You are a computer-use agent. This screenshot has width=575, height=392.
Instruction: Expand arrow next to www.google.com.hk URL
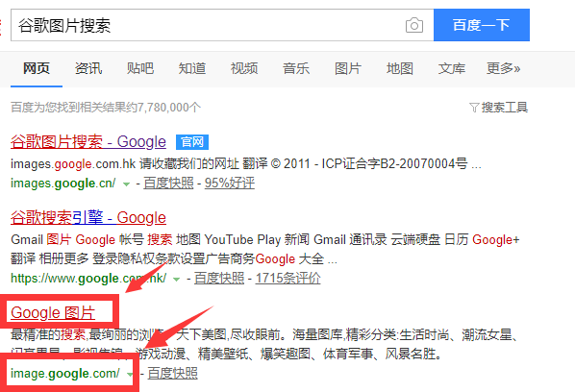tap(176, 280)
